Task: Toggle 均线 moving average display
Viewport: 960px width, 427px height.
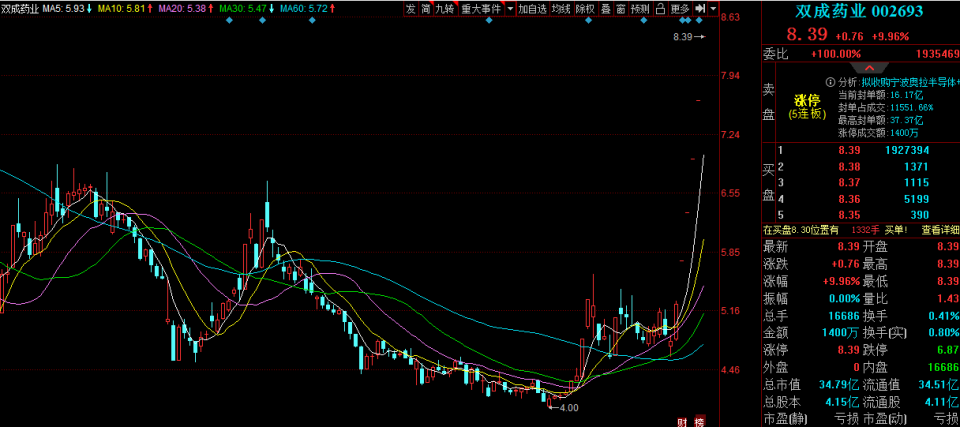Action: (561, 8)
